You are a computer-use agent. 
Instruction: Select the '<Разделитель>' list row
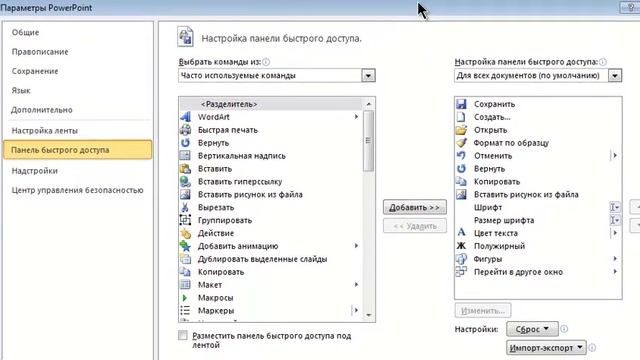point(270,104)
